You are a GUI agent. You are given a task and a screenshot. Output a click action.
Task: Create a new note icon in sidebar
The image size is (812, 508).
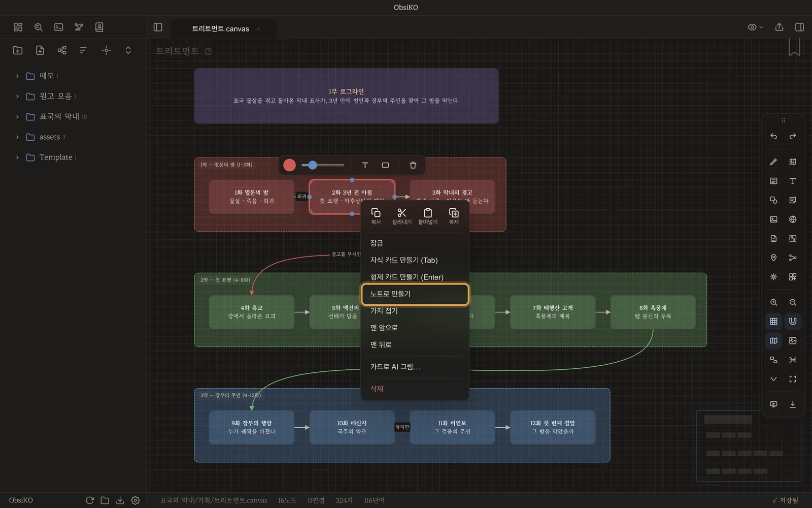(x=40, y=50)
